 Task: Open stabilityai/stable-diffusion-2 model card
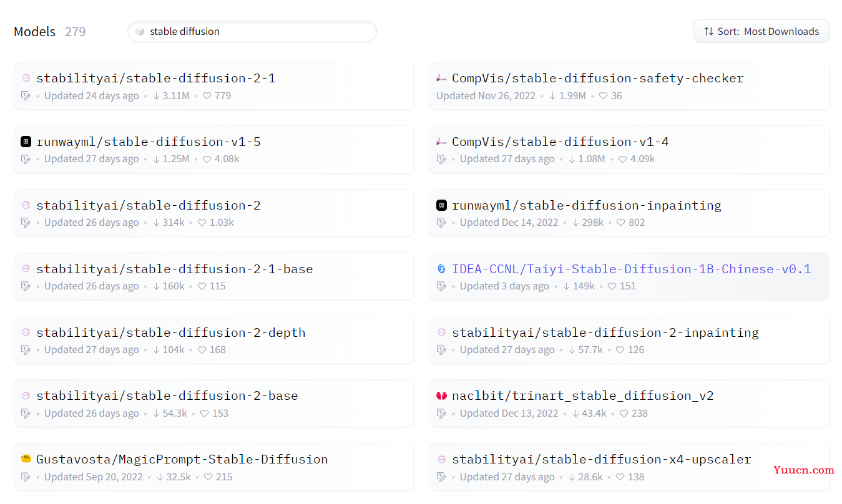[213, 213]
